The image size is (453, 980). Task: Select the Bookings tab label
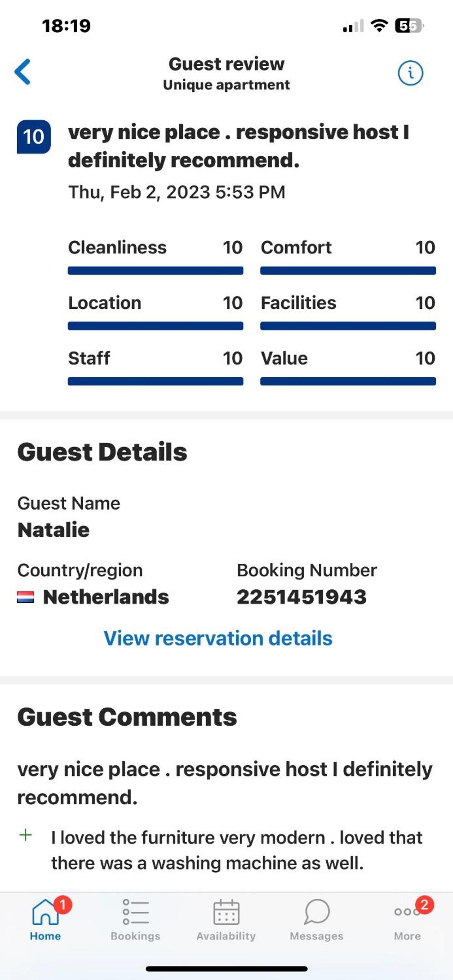pyautogui.click(x=136, y=936)
